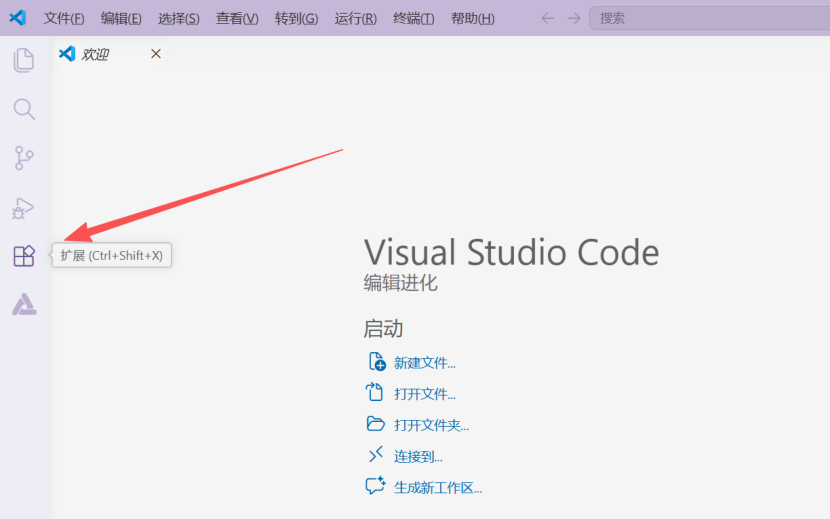Open the 查看(V) menu
This screenshot has width=830, height=519.
click(237, 19)
